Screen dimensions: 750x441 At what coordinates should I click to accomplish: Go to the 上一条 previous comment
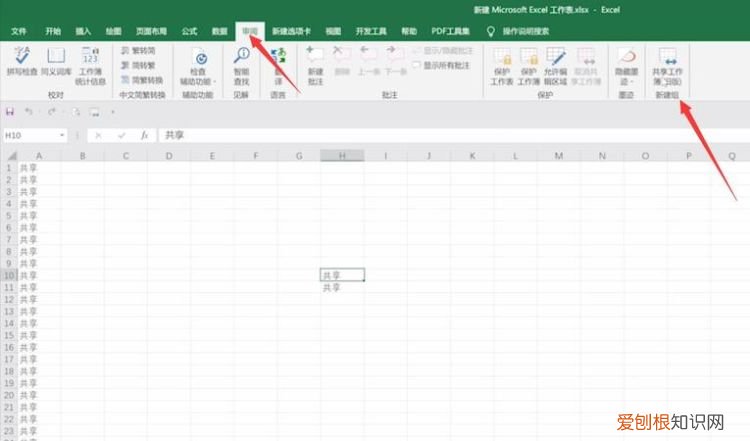[x=368, y=61]
